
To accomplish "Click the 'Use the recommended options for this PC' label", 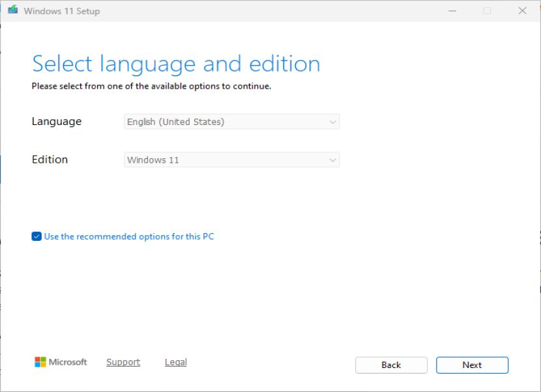I will point(129,236).
